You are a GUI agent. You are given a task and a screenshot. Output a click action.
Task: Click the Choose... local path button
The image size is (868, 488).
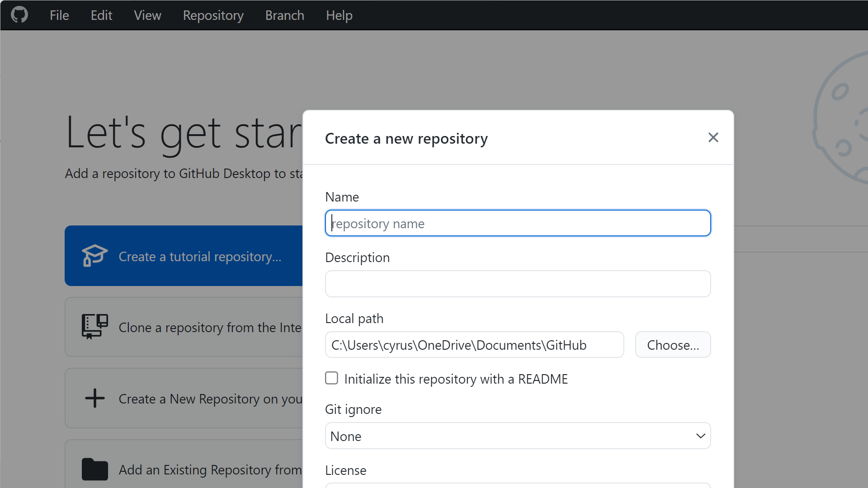[x=673, y=345]
